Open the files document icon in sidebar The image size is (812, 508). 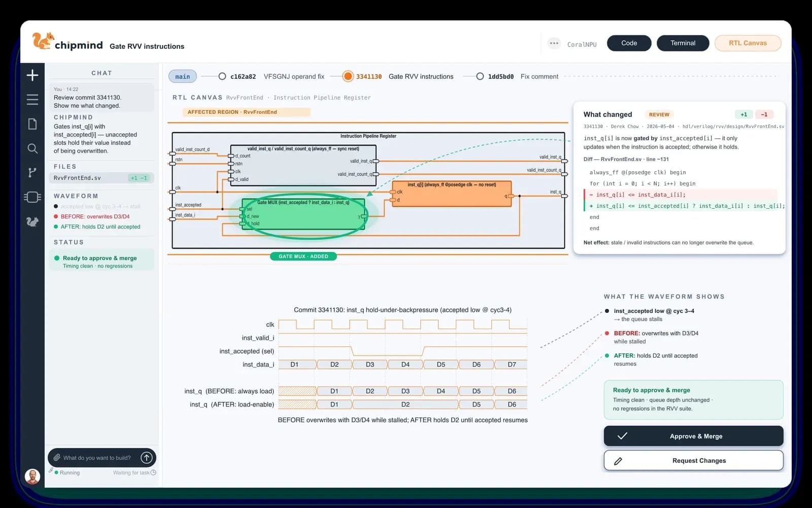(x=32, y=124)
